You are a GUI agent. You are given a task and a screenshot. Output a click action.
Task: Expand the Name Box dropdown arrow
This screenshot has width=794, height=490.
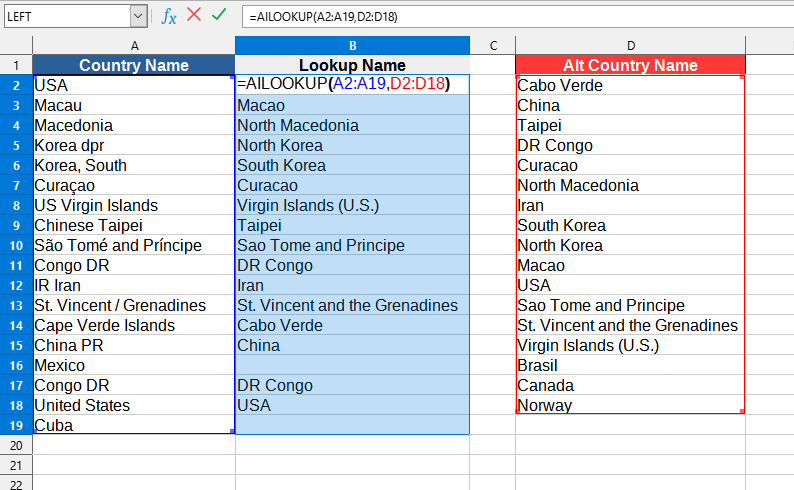(x=137, y=16)
